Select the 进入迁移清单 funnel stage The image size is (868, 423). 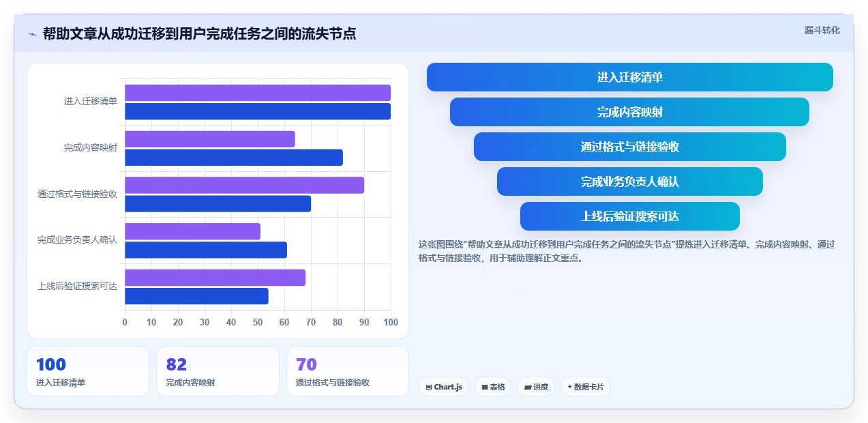(x=629, y=77)
